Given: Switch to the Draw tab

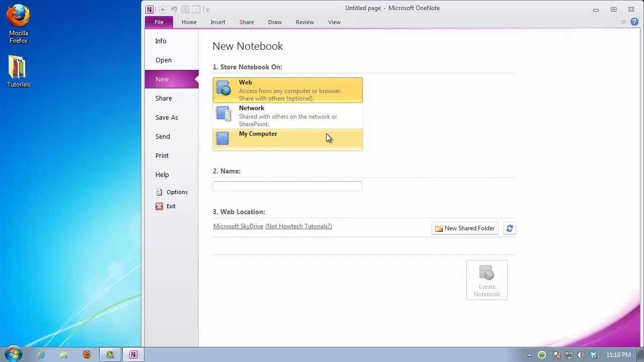Looking at the screenshot, I should coord(275,22).
